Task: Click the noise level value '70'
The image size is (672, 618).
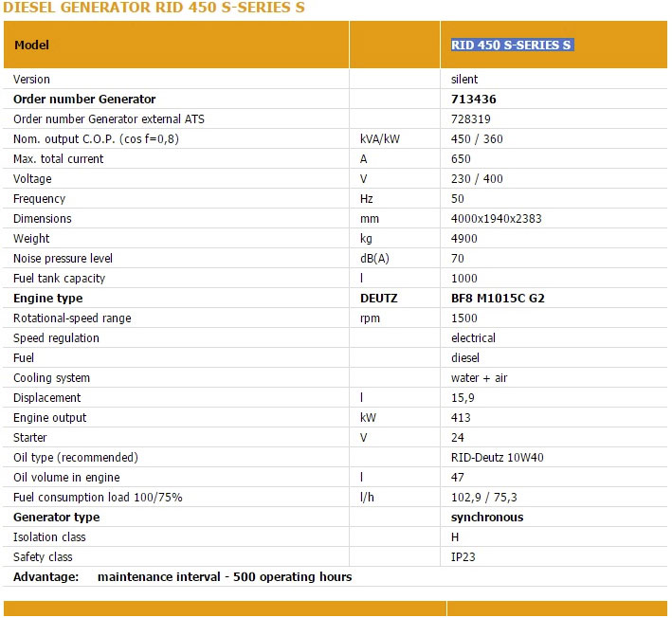Action: (457, 259)
